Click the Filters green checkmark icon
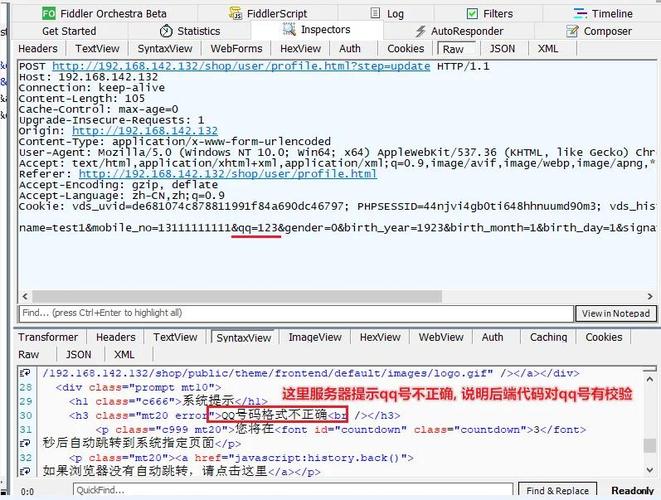The height and width of the screenshot is (500, 661). coord(472,13)
